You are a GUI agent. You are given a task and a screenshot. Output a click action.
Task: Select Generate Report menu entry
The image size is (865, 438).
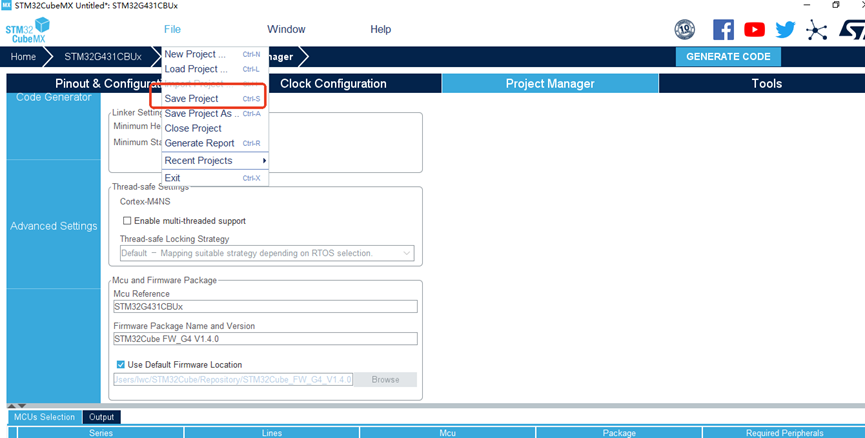pos(215,143)
